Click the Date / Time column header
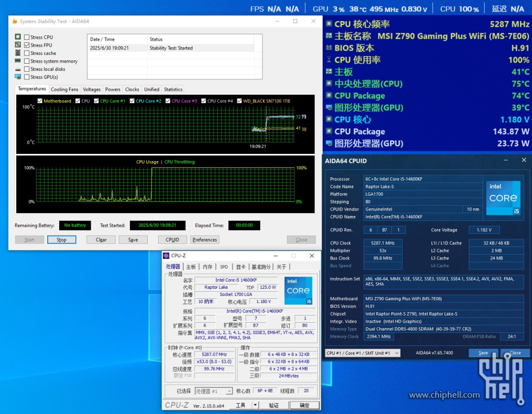 click(117, 39)
